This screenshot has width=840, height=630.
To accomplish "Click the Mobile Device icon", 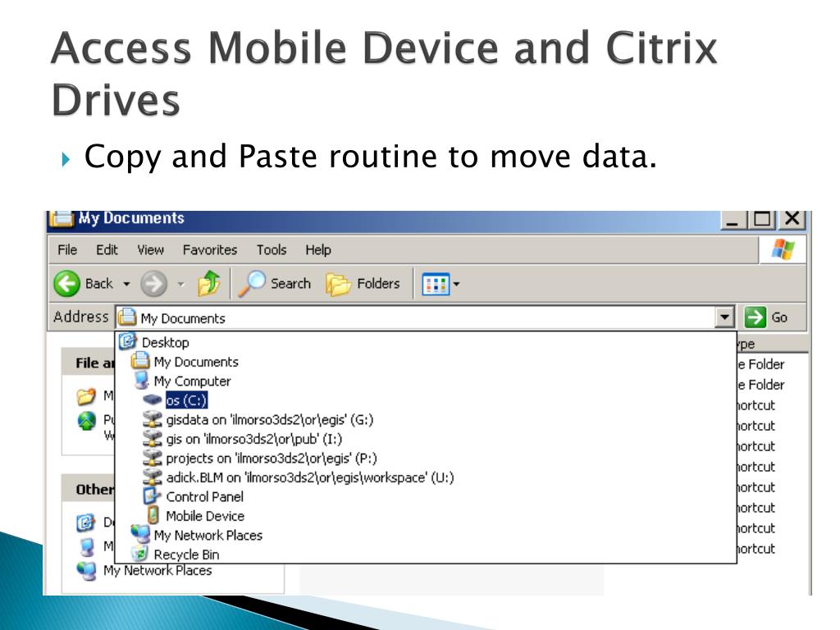I will pyautogui.click(x=153, y=515).
